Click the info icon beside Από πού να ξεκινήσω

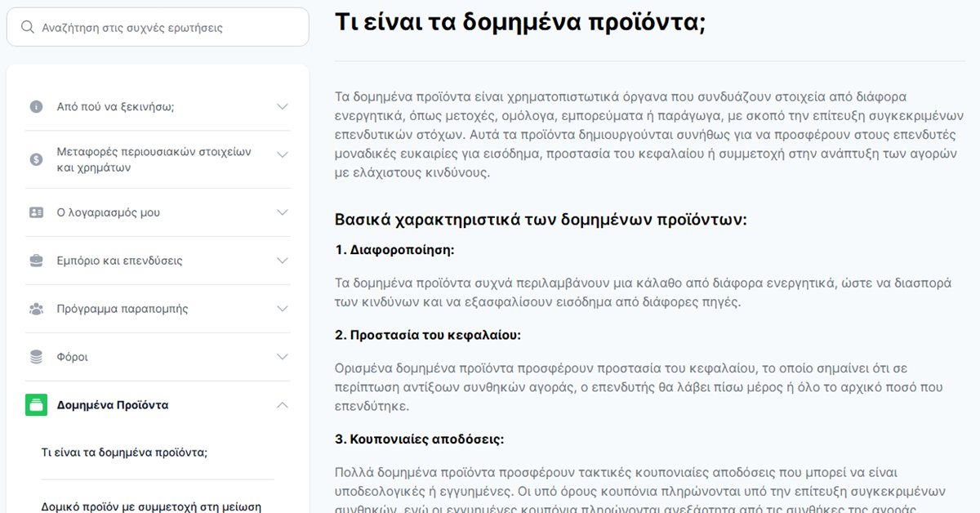(36, 106)
